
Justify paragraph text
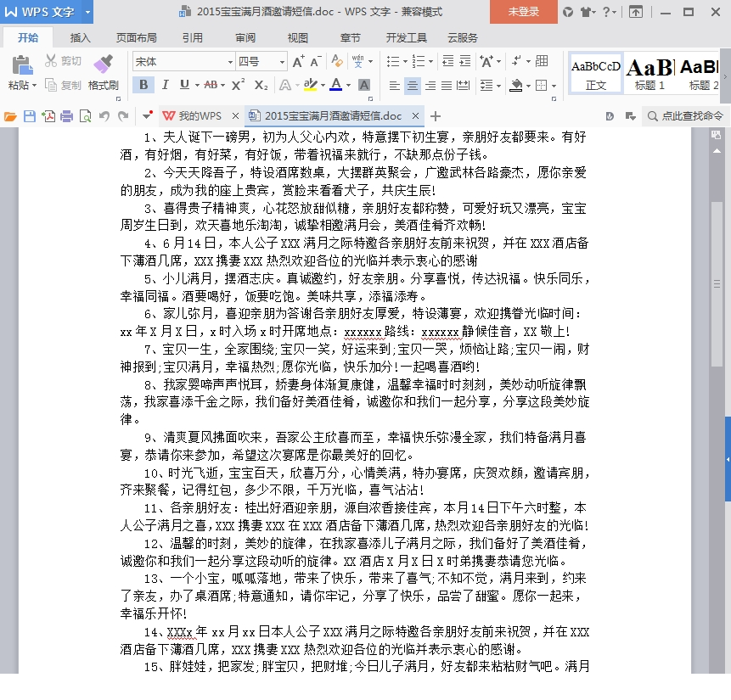pos(447,86)
